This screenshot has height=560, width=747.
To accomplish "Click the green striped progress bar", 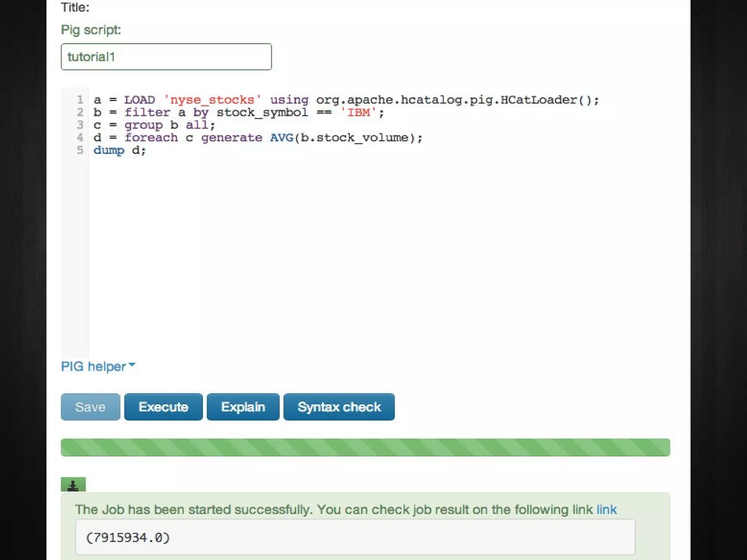I will pyautogui.click(x=365, y=447).
